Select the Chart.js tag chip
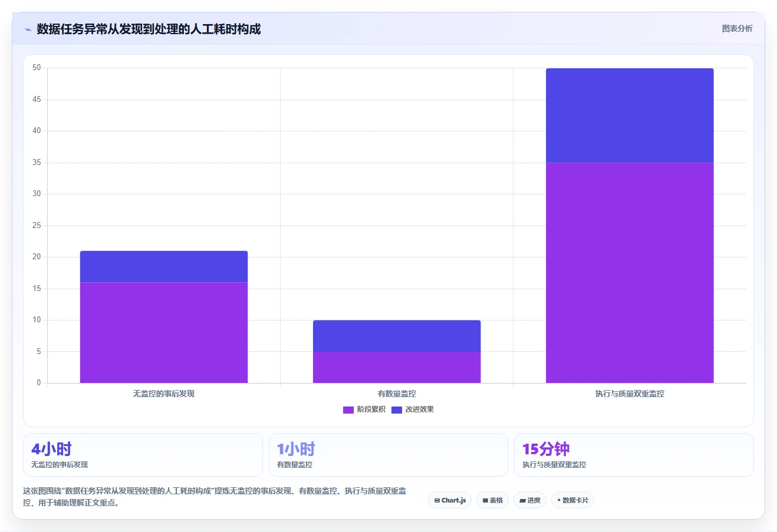This screenshot has height=532, width=777. point(450,500)
